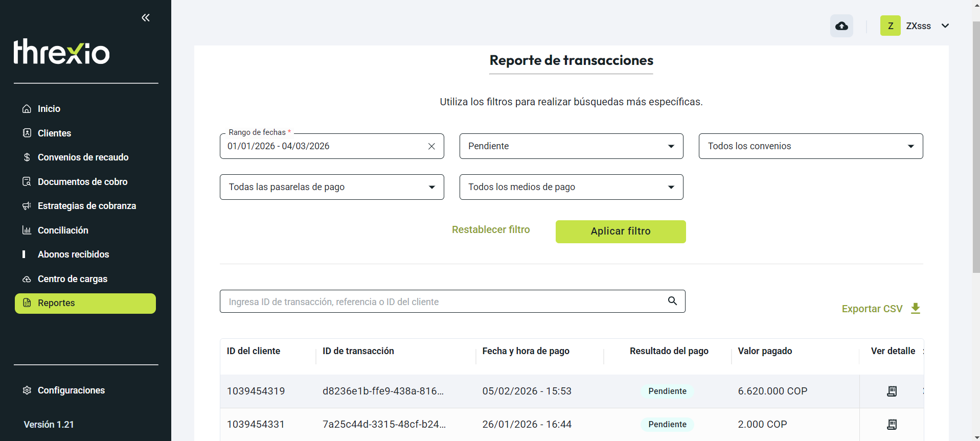
Task: Click client ID 1039454319 cell
Action: point(256,391)
